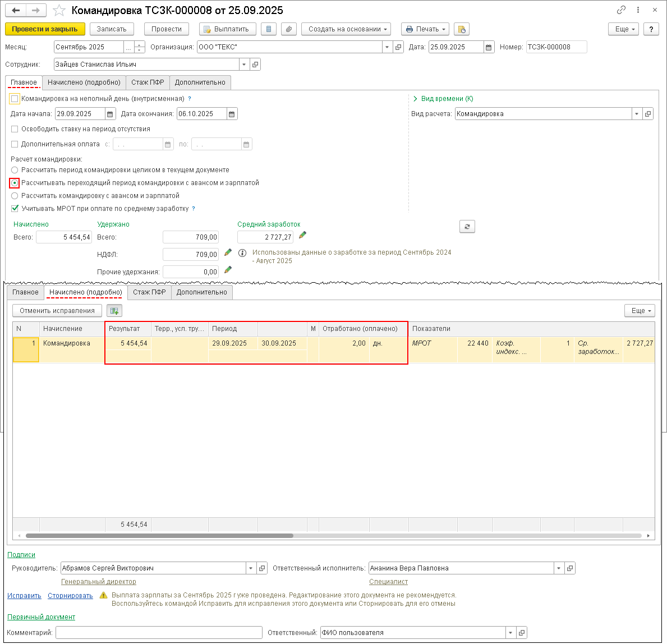The height and width of the screenshot is (644, 667).
Task: Switch to upper Стаж ПФР tab
Action: click(148, 82)
